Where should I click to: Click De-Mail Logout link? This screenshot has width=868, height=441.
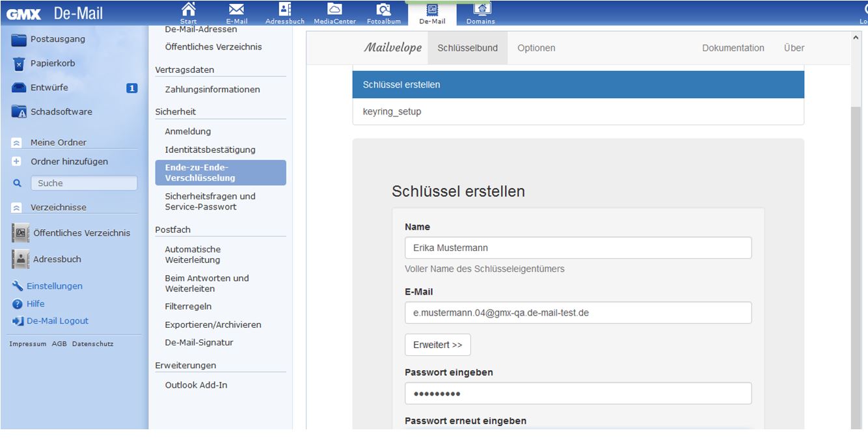tap(57, 321)
